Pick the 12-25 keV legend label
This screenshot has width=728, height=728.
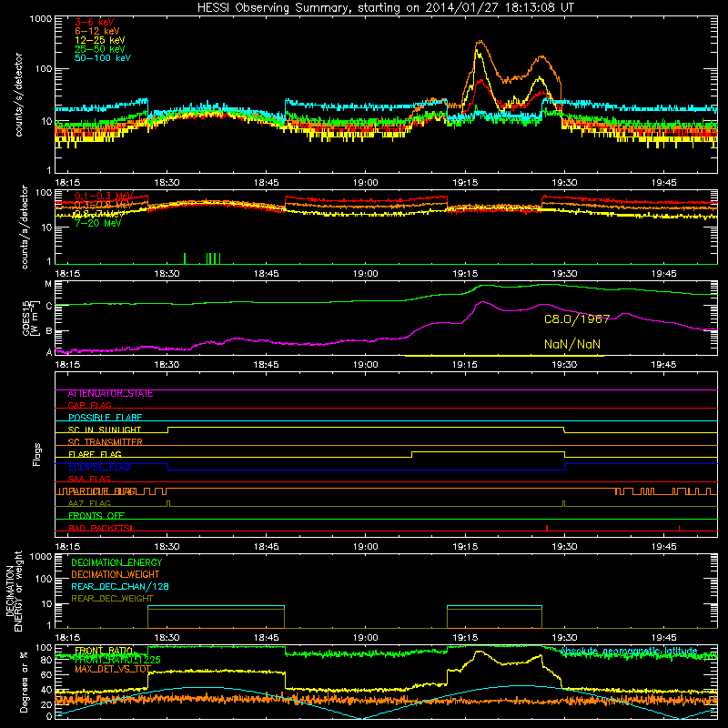coord(100,40)
